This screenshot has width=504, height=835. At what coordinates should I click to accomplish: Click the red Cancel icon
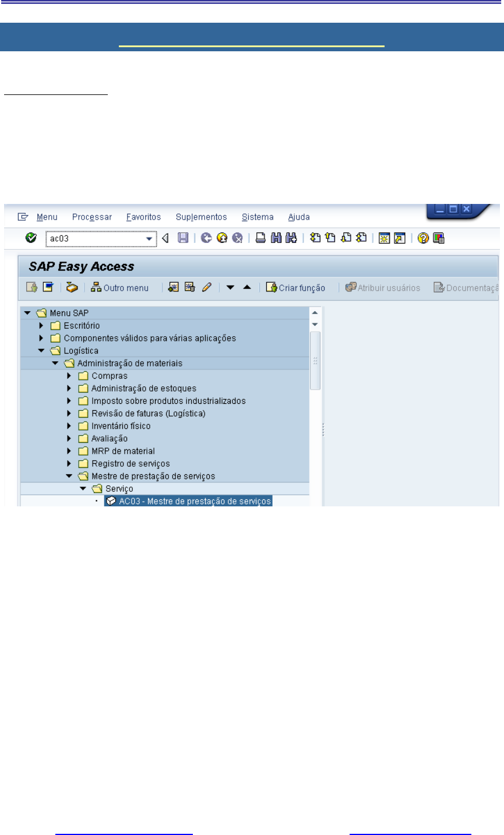[x=237, y=238]
